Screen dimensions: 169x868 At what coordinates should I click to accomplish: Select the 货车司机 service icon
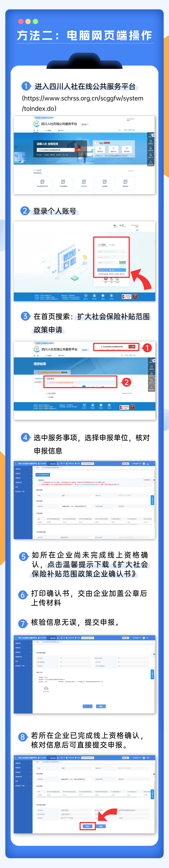point(84,183)
